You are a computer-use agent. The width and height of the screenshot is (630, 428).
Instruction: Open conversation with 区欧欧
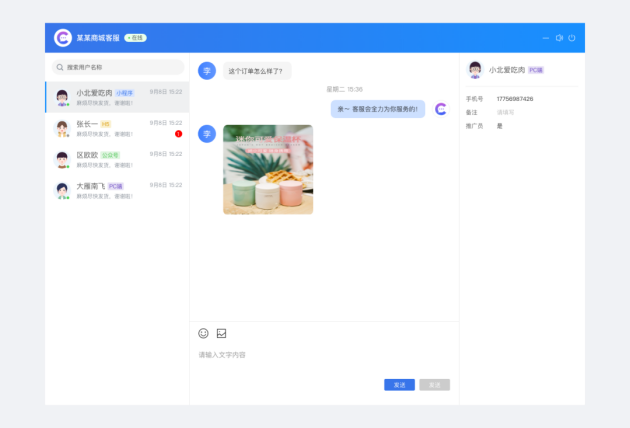point(117,159)
